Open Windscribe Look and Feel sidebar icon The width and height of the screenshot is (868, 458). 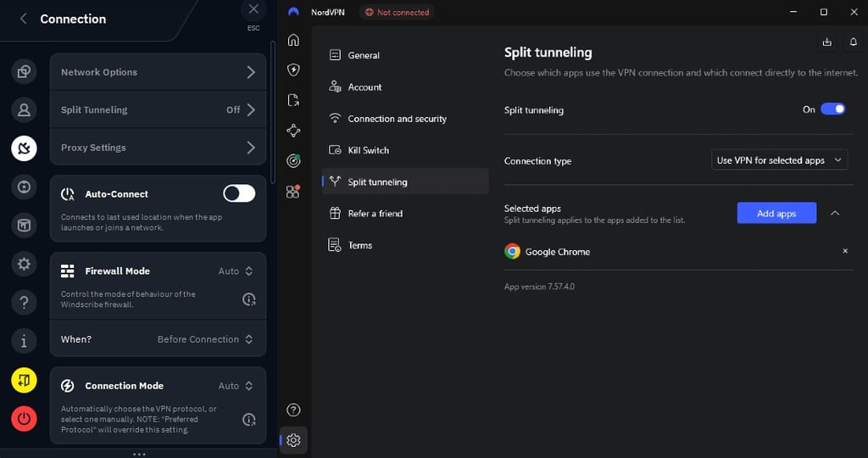pos(24,226)
